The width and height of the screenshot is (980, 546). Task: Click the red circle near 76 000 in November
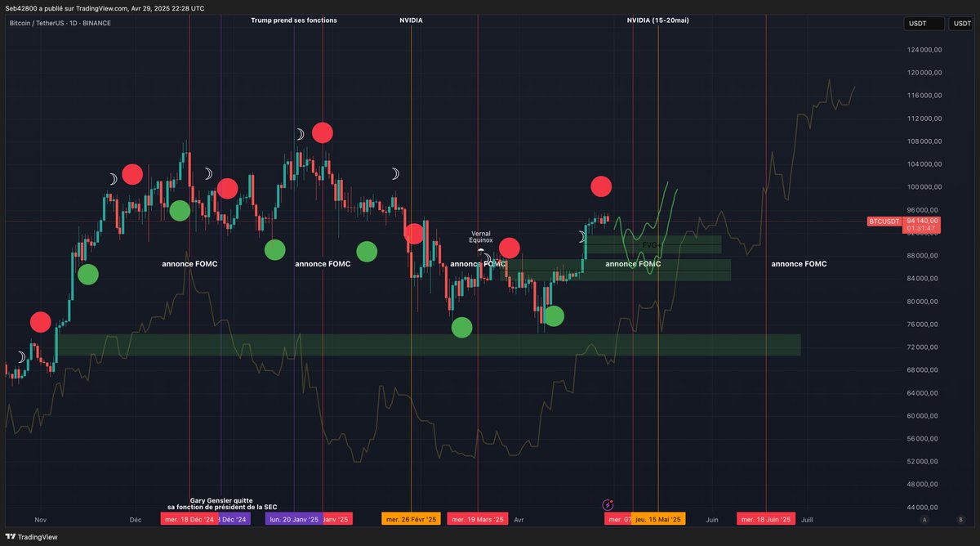click(40, 322)
